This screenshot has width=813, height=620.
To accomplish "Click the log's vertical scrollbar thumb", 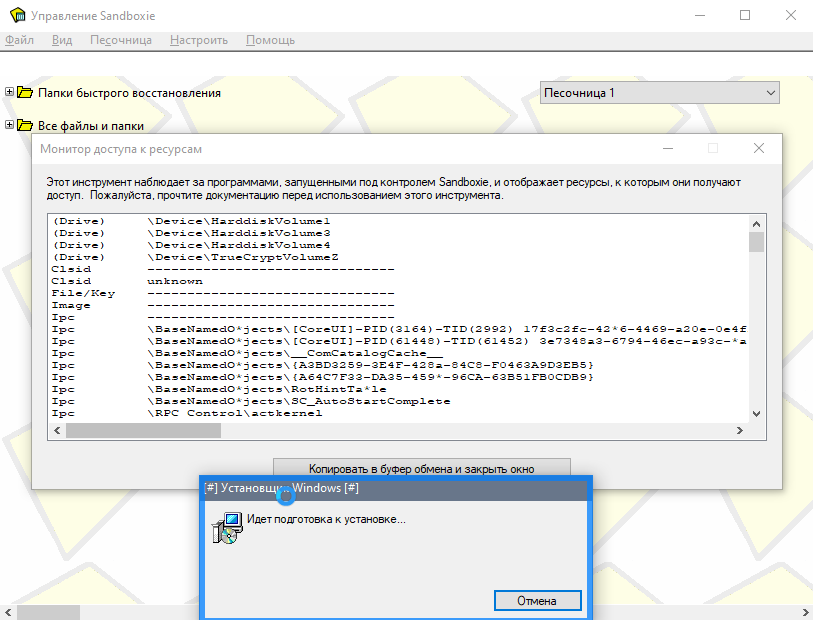I will [756, 242].
